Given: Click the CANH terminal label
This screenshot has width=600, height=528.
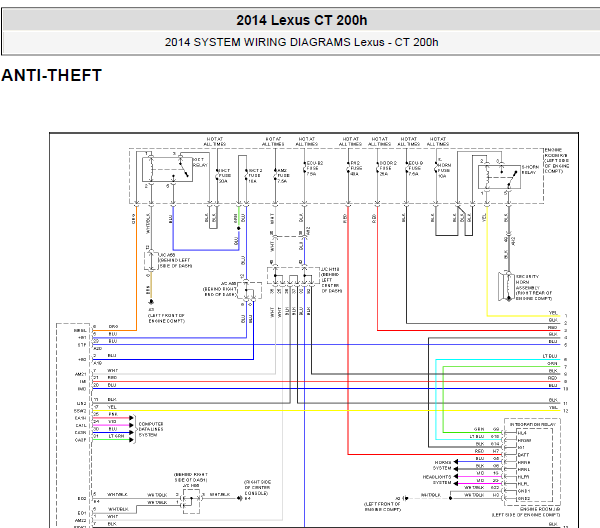Looking at the screenshot, I should click(x=80, y=418).
